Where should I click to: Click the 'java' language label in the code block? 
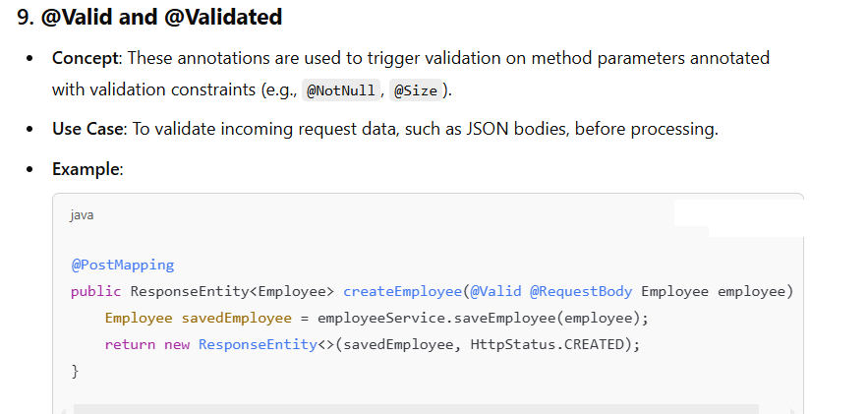point(82,215)
